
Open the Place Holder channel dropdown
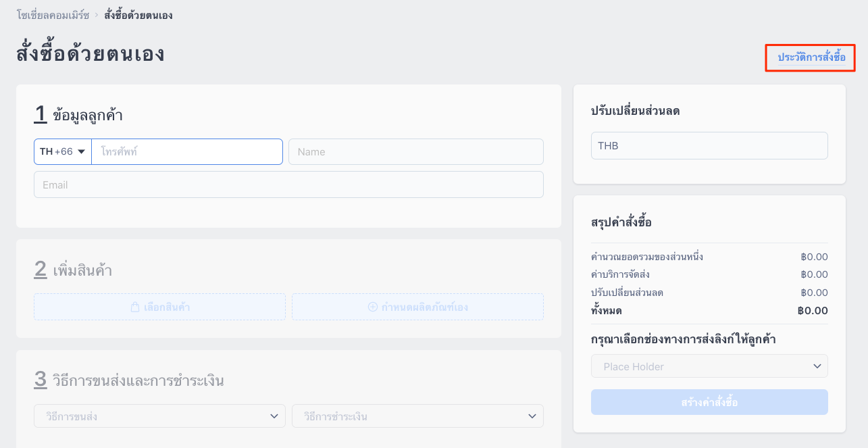click(709, 366)
